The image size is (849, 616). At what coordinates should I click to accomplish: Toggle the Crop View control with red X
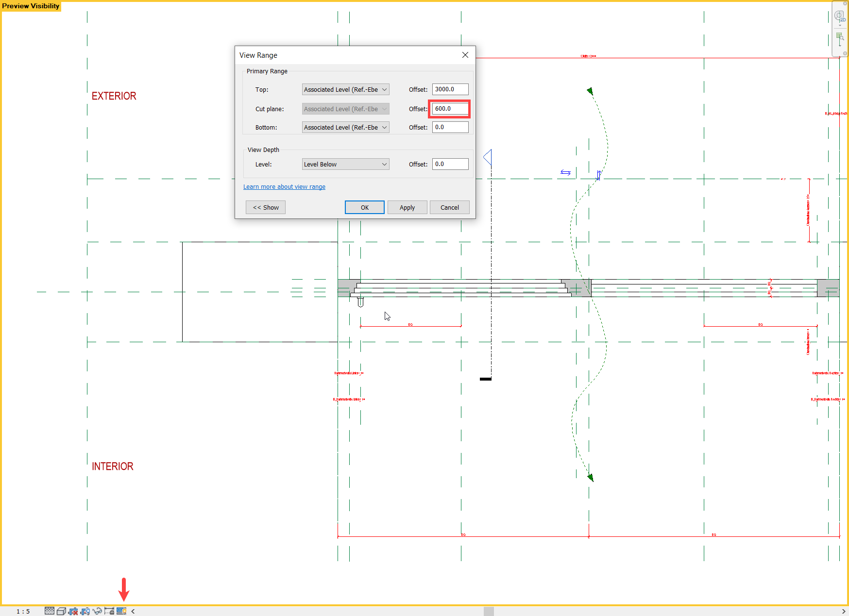[x=73, y=611]
